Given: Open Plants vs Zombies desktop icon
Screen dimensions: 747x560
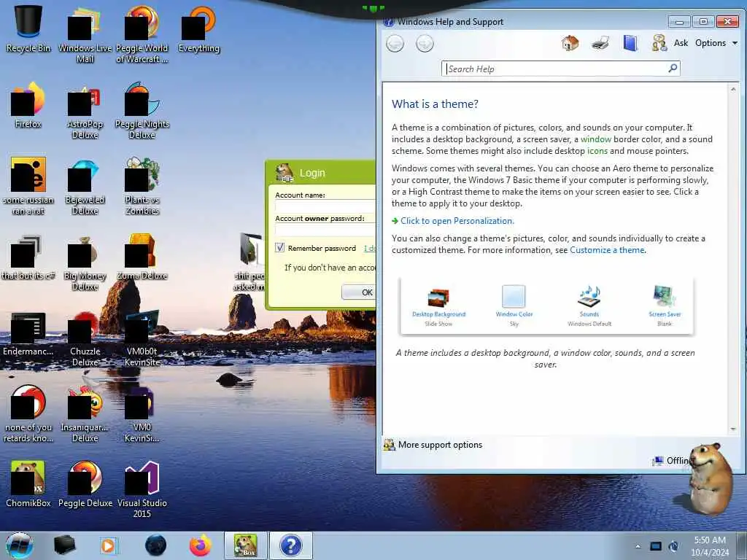Looking at the screenshot, I should 142,186.
